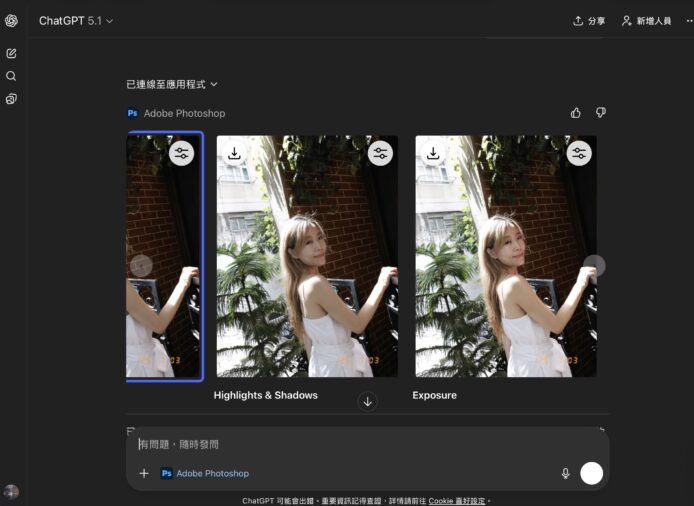
Task: Click the thumbs up feedback icon
Action: (x=576, y=113)
